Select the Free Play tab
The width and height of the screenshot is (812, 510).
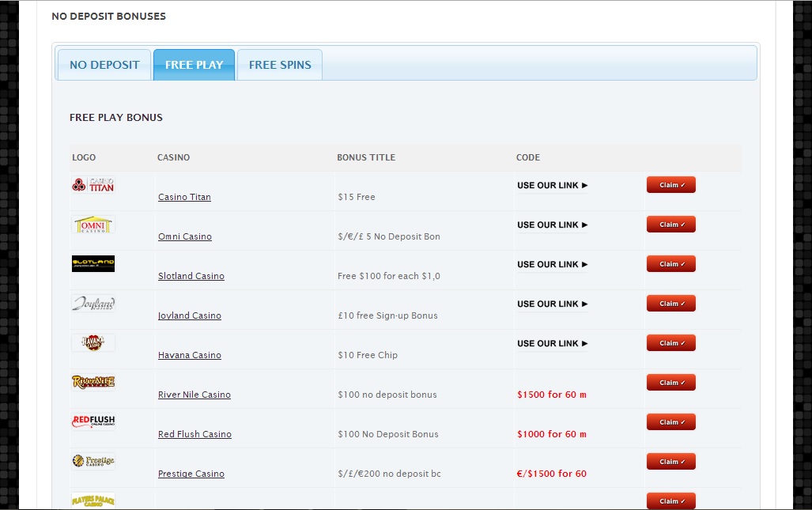pyautogui.click(x=195, y=65)
